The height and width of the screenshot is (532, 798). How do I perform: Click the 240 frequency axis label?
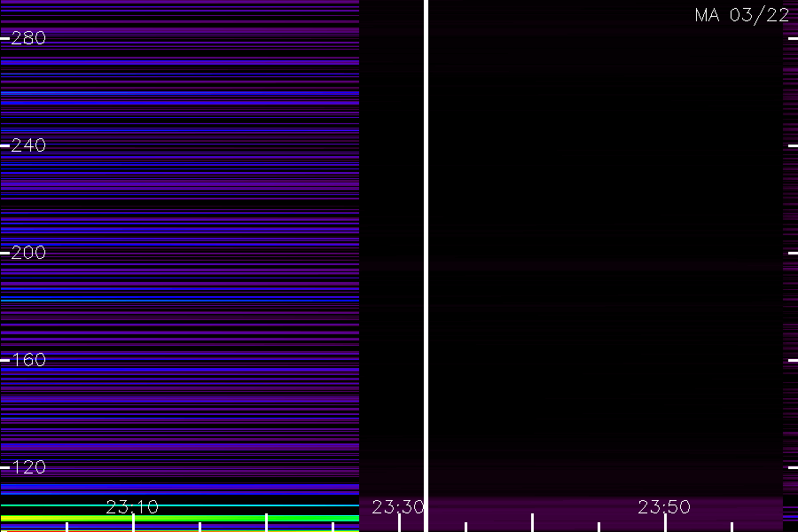coord(28,145)
